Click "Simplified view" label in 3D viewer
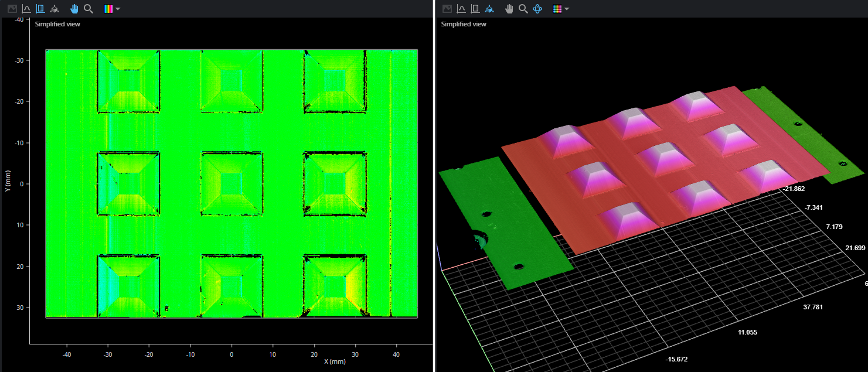This screenshot has width=868, height=372. pyautogui.click(x=464, y=24)
